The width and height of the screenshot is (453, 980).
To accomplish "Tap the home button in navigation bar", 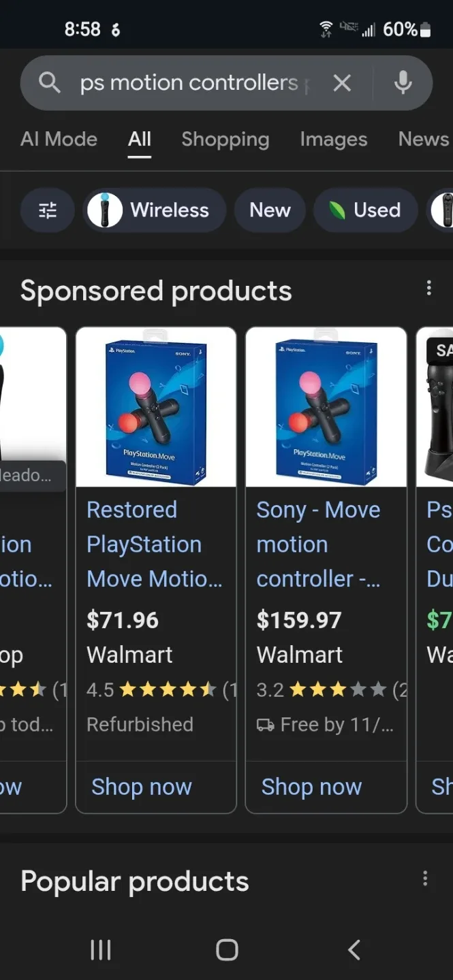I will [226, 950].
